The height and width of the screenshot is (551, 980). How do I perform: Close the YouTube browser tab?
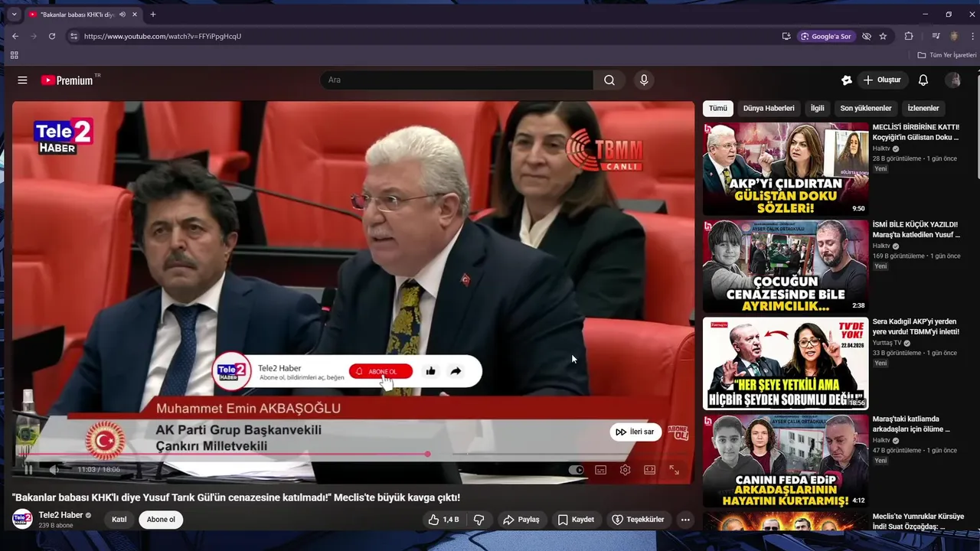(136, 15)
